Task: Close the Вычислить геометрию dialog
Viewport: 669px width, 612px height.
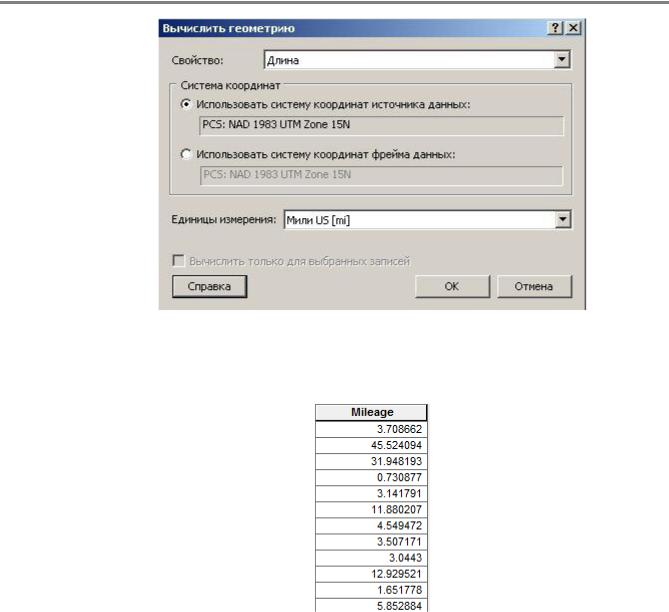Action: click(x=573, y=28)
